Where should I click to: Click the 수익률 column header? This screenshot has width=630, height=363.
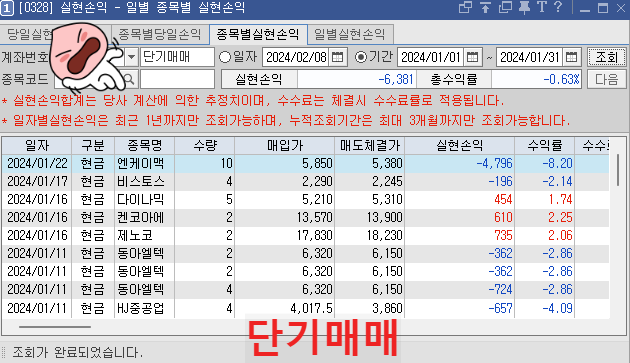[544, 146]
